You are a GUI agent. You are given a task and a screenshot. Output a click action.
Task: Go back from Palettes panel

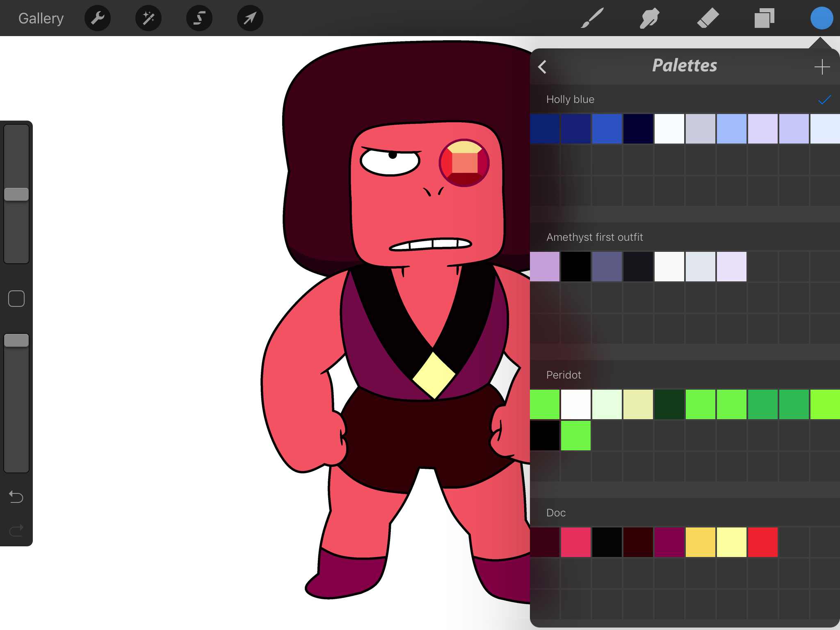point(542,67)
